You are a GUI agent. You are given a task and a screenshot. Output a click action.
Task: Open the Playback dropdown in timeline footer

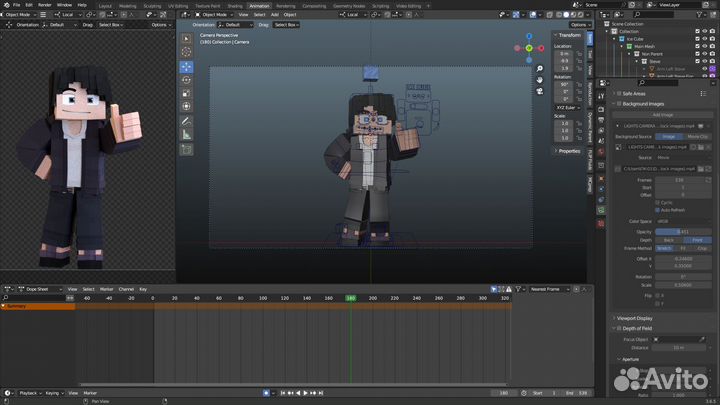(x=30, y=393)
